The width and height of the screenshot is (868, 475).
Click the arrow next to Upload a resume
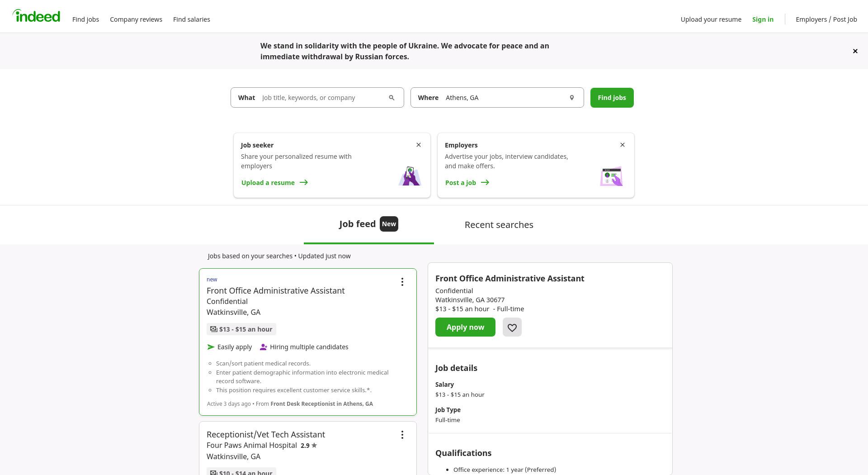coord(304,183)
